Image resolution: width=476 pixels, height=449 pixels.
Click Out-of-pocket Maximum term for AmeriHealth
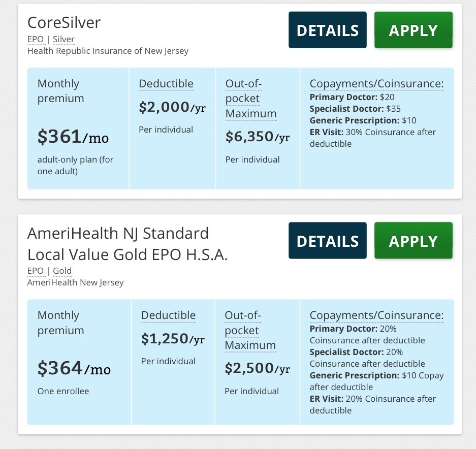pos(250,330)
